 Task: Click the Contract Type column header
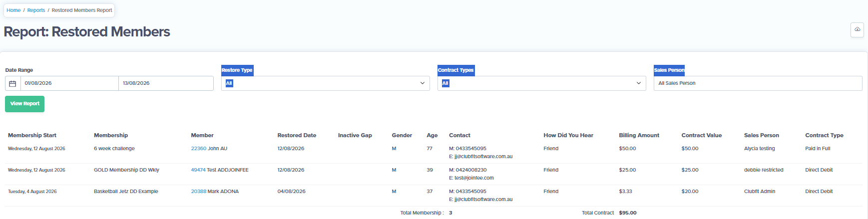point(824,135)
